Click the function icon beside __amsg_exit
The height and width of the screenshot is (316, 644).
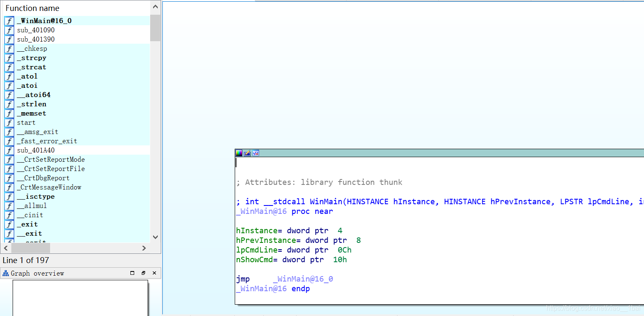click(x=9, y=132)
